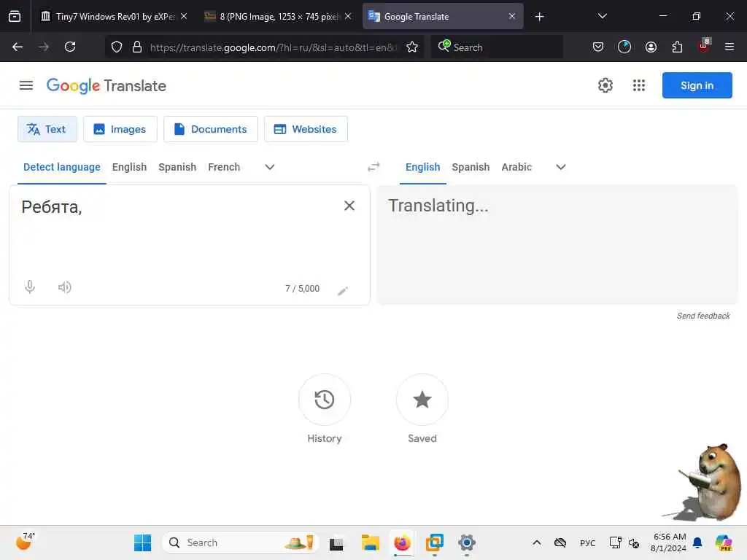Reload the page
Image resolution: width=747 pixels, height=560 pixels.
(70, 47)
